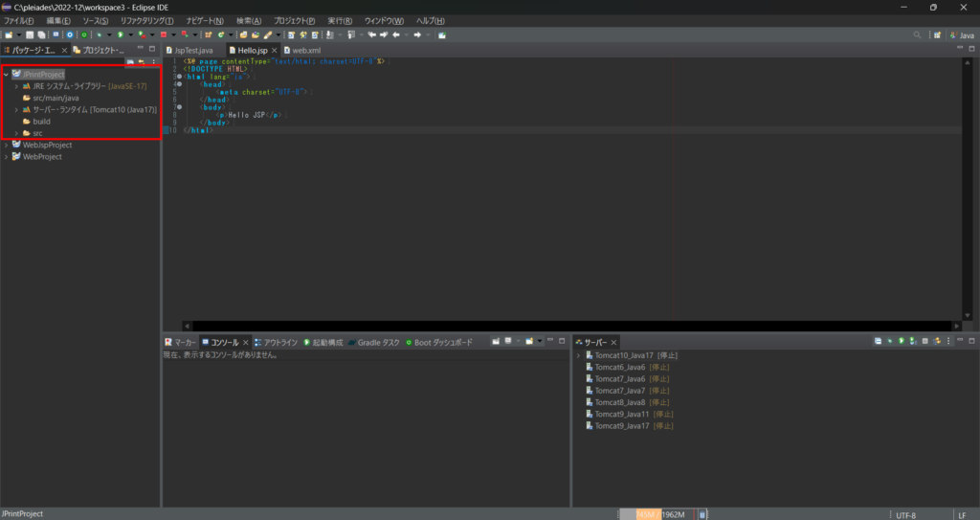Select the Java perspective button
This screenshot has height=520, width=980.
point(961,34)
